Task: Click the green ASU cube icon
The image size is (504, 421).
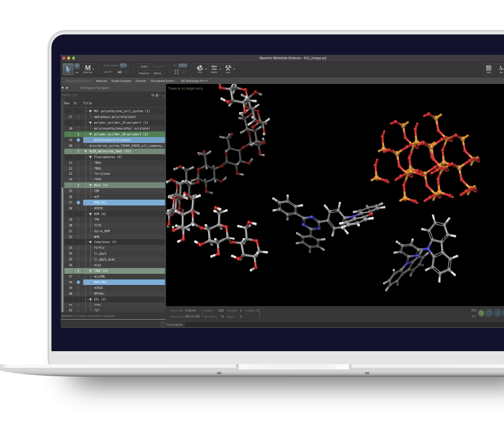Action: [481, 313]
